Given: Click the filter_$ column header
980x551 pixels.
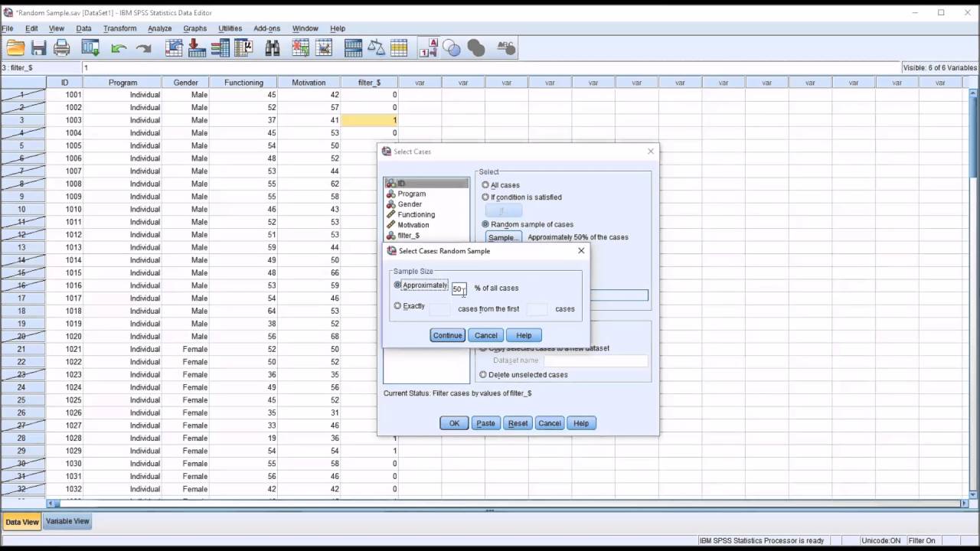Looking at the screenshot, I should 370,83.
